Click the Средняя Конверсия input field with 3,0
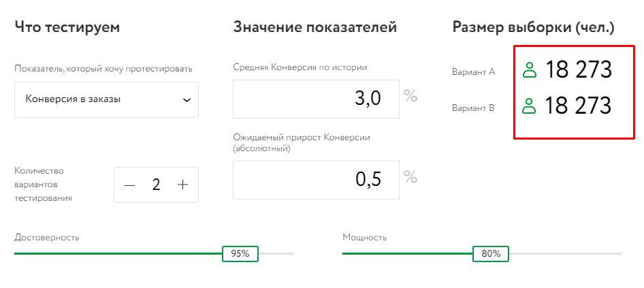The width and height of the screenshot is (644, 288). coord(316,99)
